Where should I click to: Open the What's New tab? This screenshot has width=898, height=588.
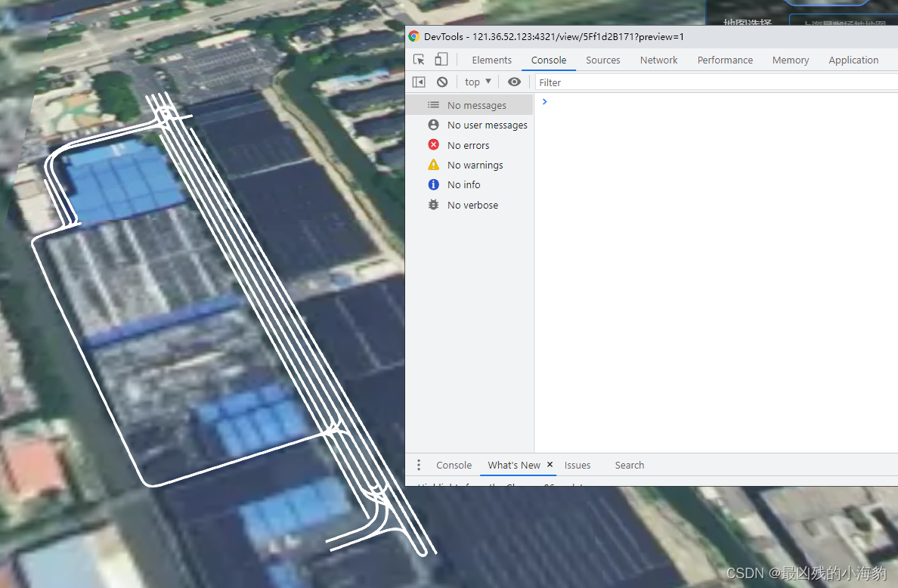click(x=513, y=465)
